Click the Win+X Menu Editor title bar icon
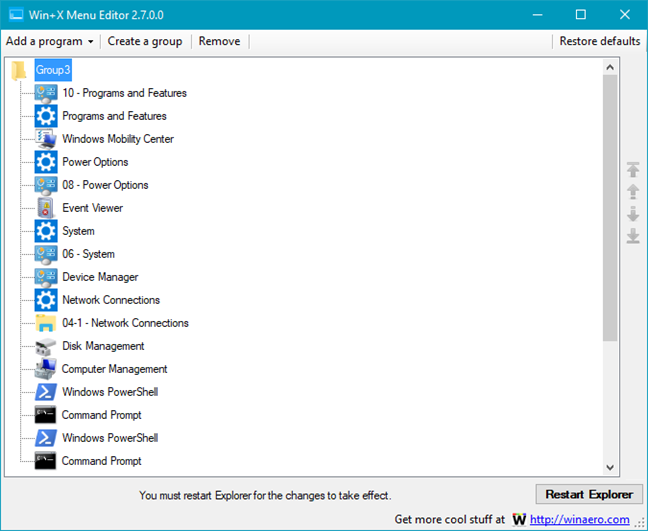648x531 pixels. click(16, 15)
